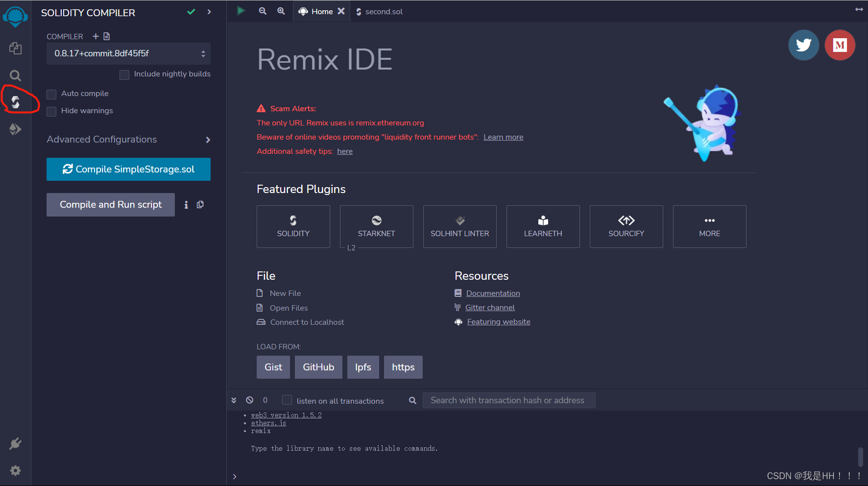Viewport: 868px width, 486px height.
Task: Collapse the terminal with double chevron
Action: (234, 400)
